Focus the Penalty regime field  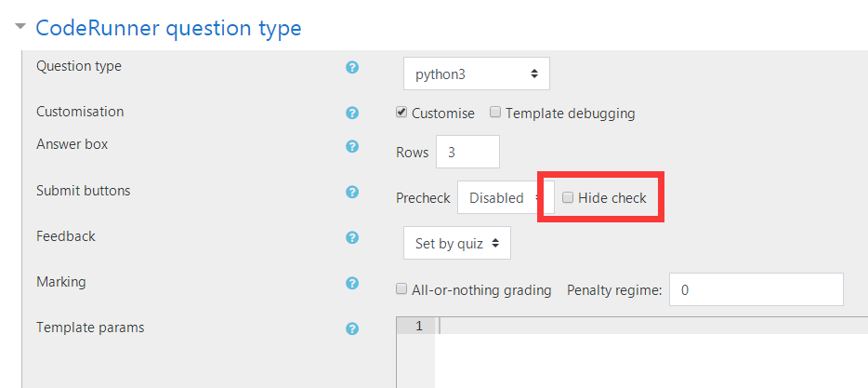(x=756, y=289)
